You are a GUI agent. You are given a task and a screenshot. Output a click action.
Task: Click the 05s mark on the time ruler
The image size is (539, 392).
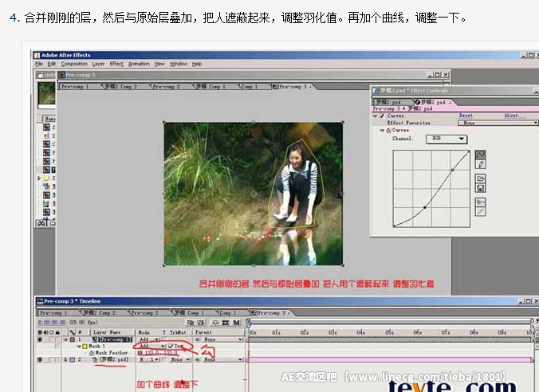point(389,332)
